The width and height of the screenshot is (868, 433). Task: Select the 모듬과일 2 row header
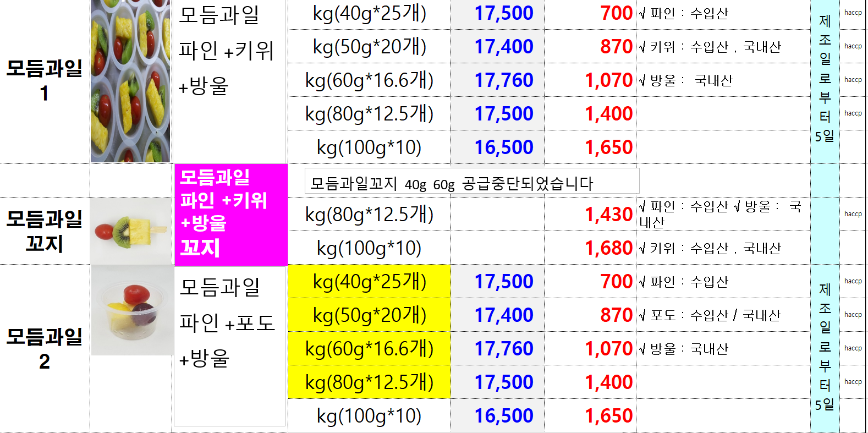(45, 348)
